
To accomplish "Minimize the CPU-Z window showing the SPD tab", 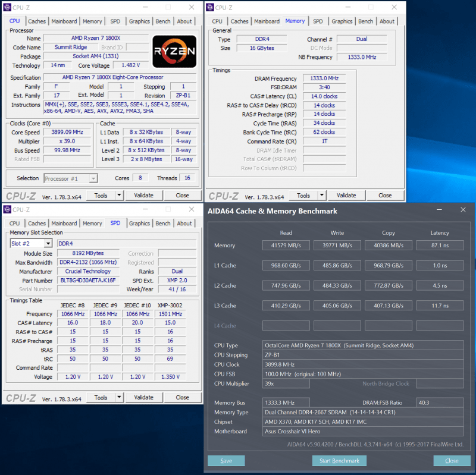I will point(143,209).
